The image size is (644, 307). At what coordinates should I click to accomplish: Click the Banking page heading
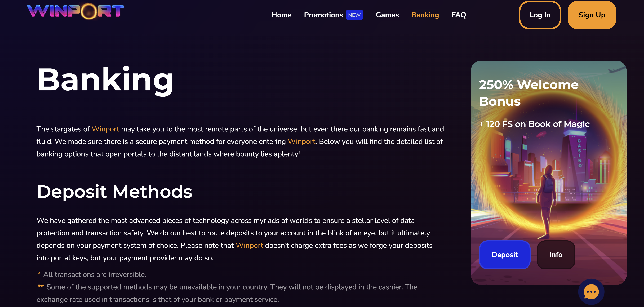click(105, 79)
